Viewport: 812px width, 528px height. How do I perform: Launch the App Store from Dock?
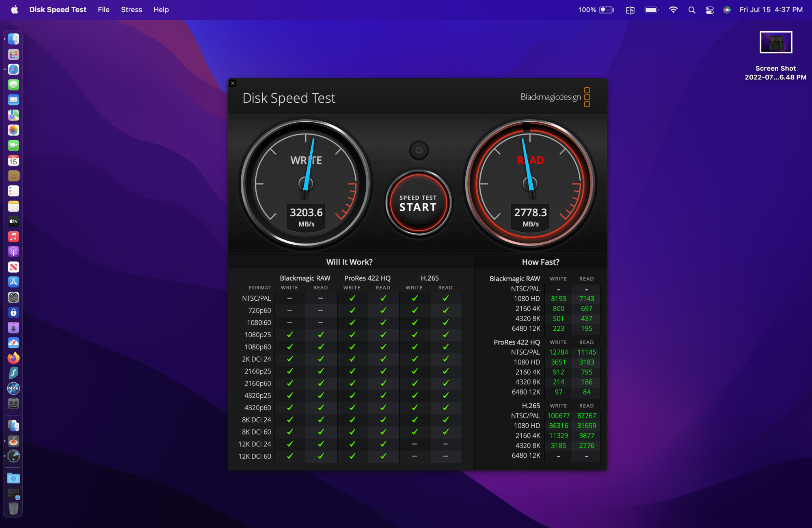point(13,282)
